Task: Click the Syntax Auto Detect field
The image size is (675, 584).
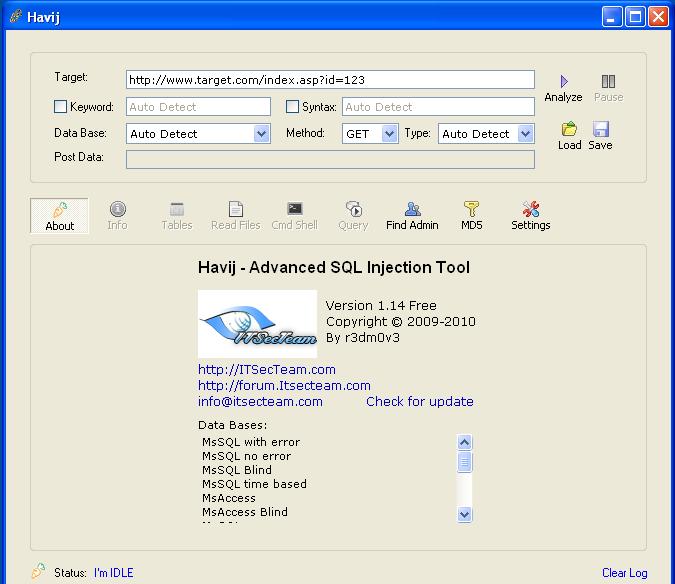Action: (438, 107)
